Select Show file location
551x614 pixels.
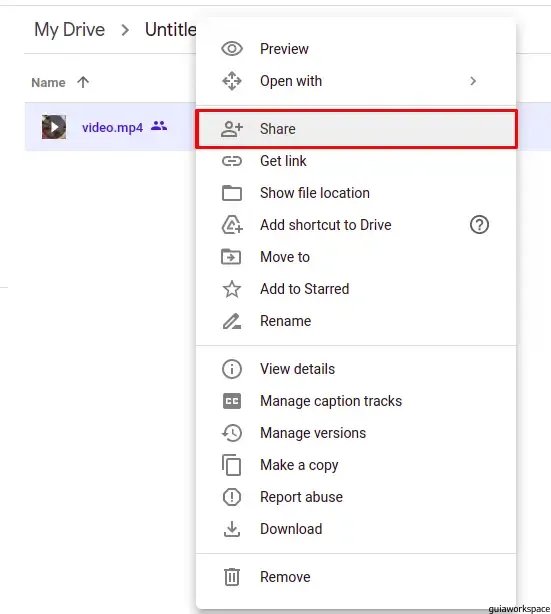pos(356,193)
